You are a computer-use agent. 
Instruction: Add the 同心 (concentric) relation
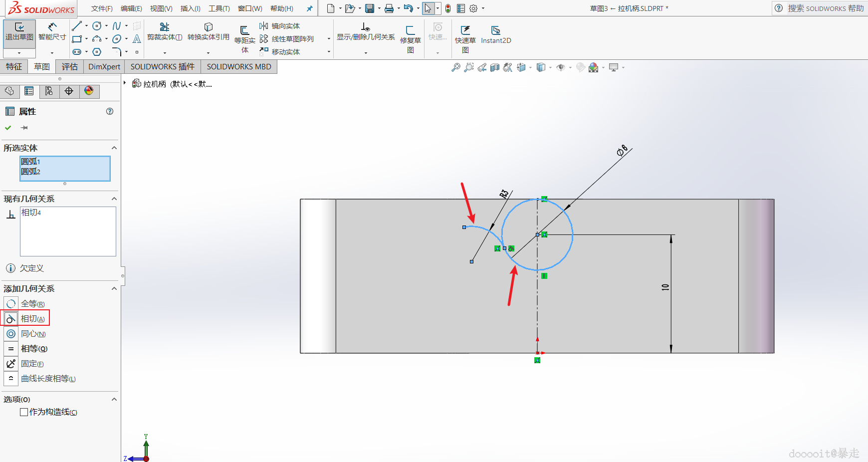coord(33,334)
